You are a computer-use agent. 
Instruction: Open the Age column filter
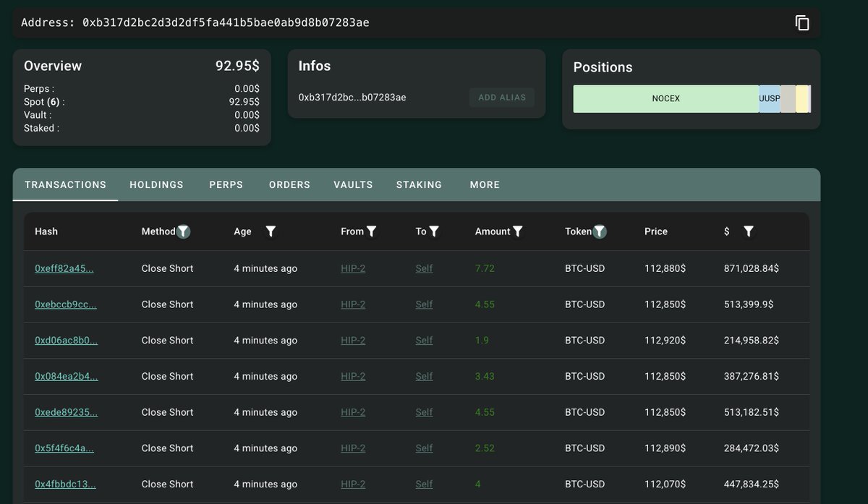click(271, 231)
